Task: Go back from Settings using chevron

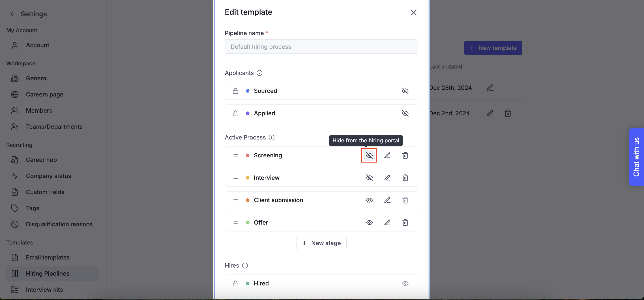Action: [12, 14]
